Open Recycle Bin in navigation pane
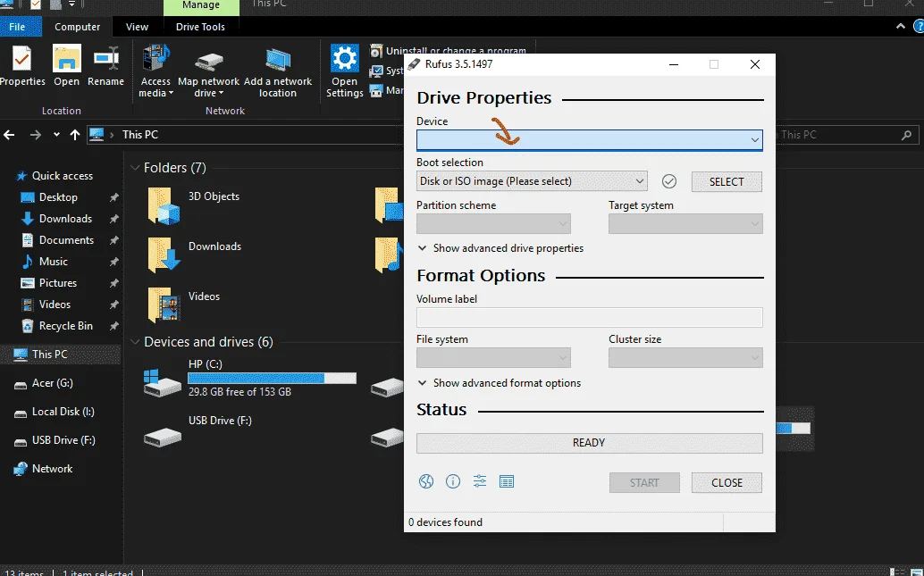The image size is (924, 576). tap(56, 326)
